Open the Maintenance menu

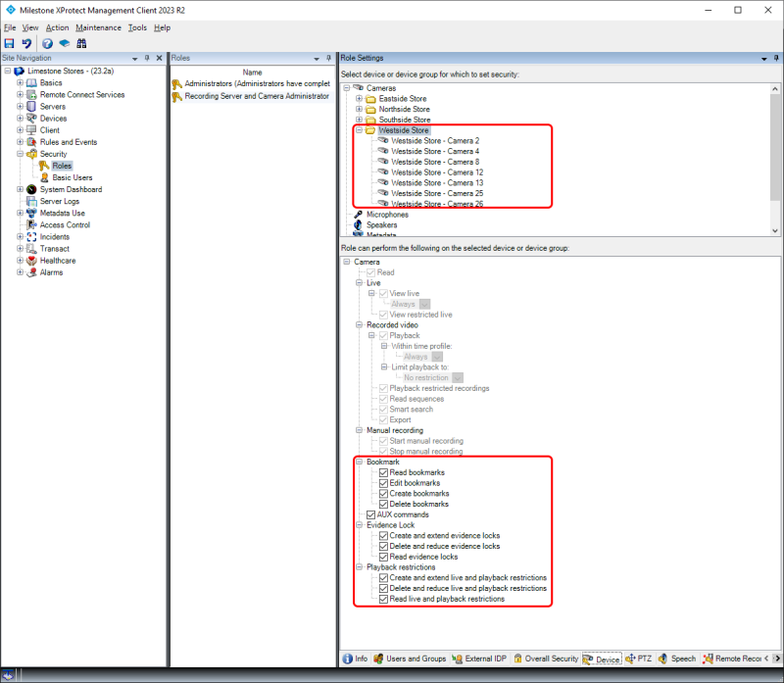coord(99,27)
